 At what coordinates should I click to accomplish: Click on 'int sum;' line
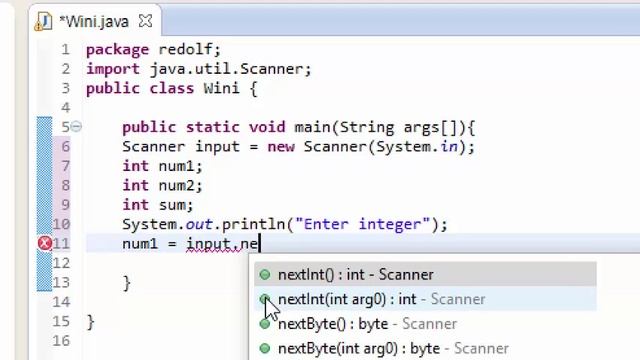tap(158, 205)
